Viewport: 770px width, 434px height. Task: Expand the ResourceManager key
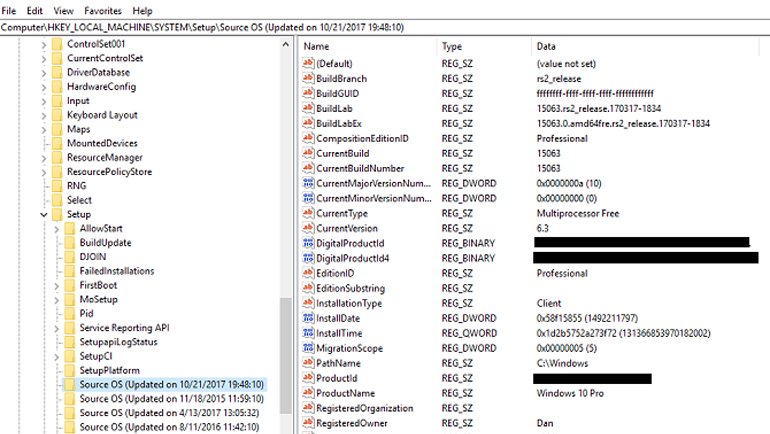44,159
